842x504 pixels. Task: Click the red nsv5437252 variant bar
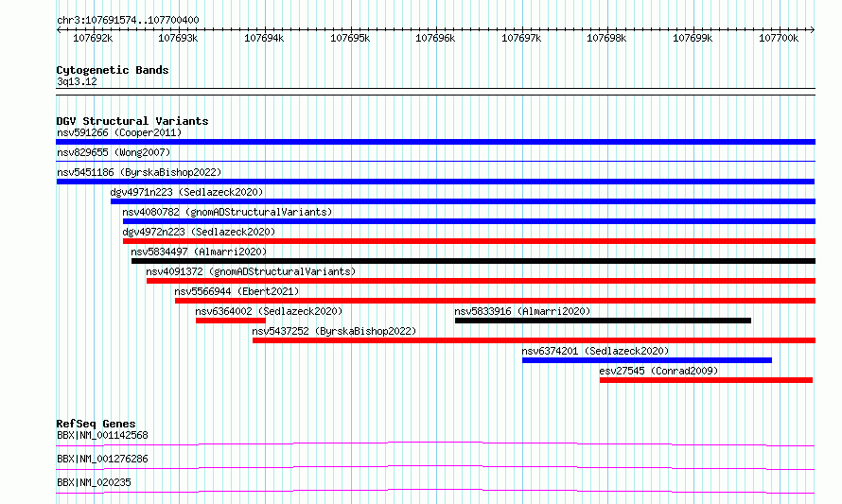point(535,340)
